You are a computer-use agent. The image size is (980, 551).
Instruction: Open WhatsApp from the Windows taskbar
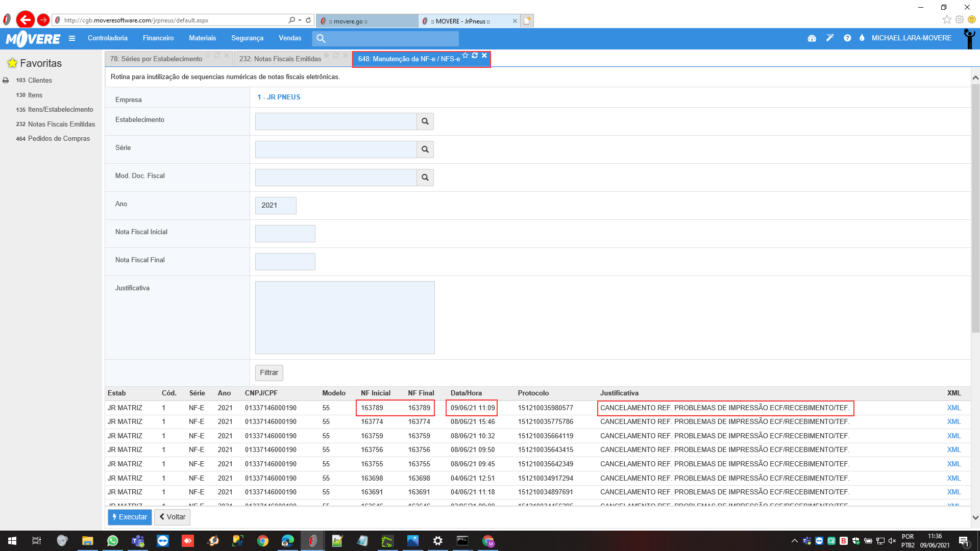tap(112, 541)
